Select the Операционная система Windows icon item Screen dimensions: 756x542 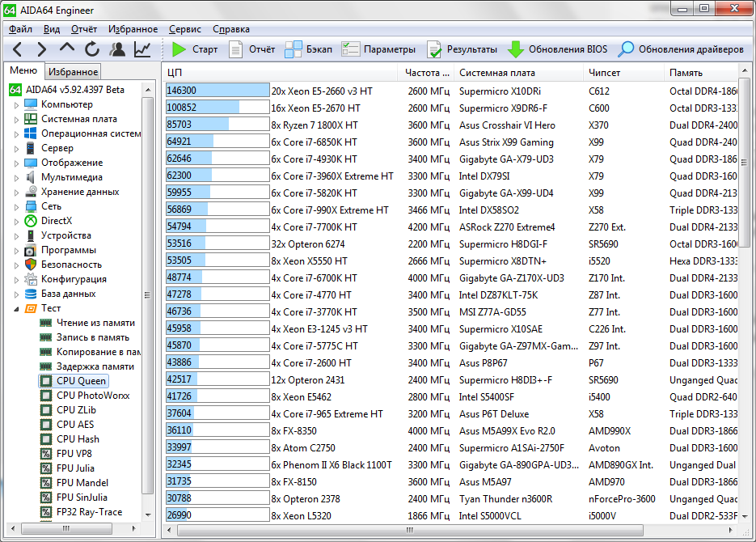tap(31, 133)
